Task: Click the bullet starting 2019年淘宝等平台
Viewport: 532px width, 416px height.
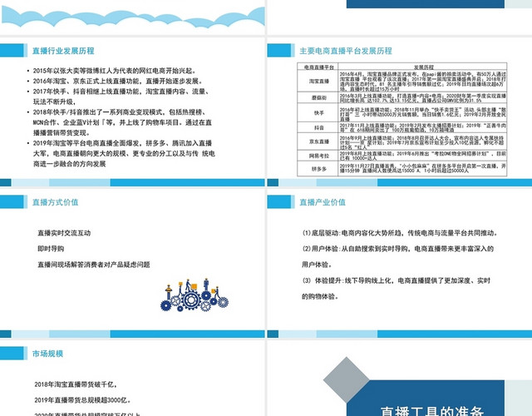Action: pyautogui.click(x=124, y=153)
